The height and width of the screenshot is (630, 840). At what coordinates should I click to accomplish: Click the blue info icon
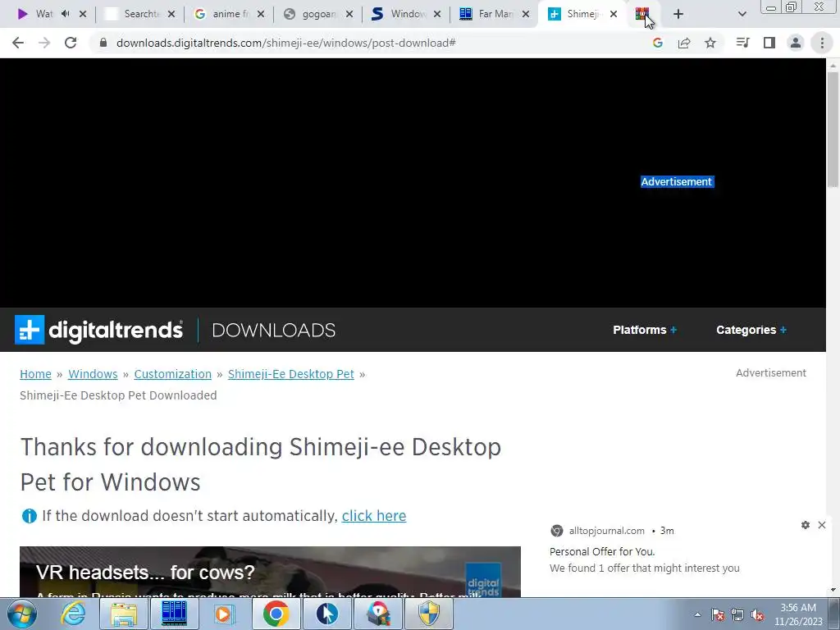click(x=29, y=516)
